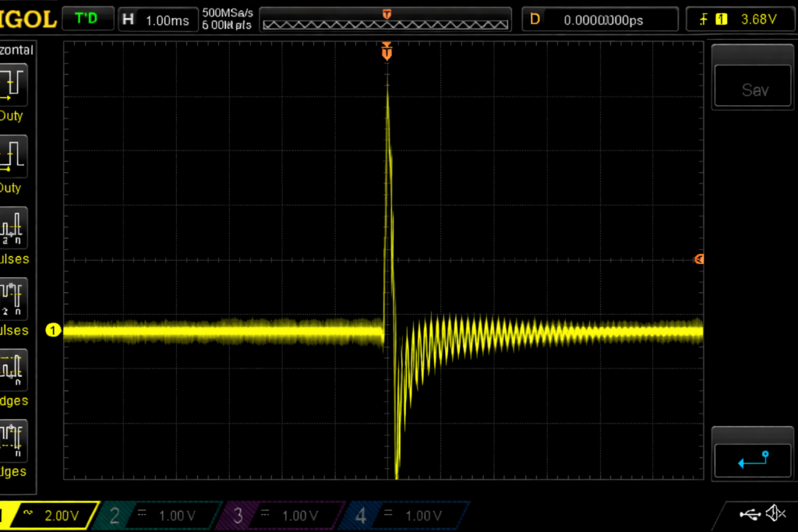
Task: Click the USB connection status icon
Action: tap(750, 513)
